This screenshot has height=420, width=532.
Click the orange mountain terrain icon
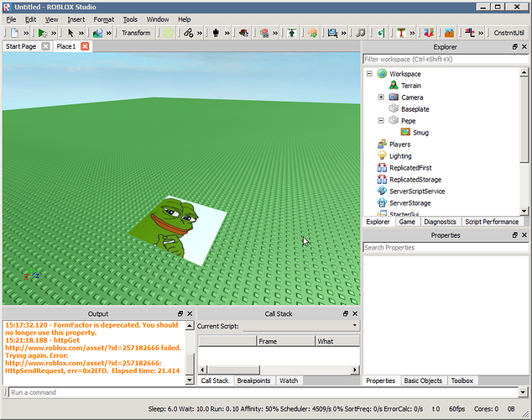tap(449, 33)
